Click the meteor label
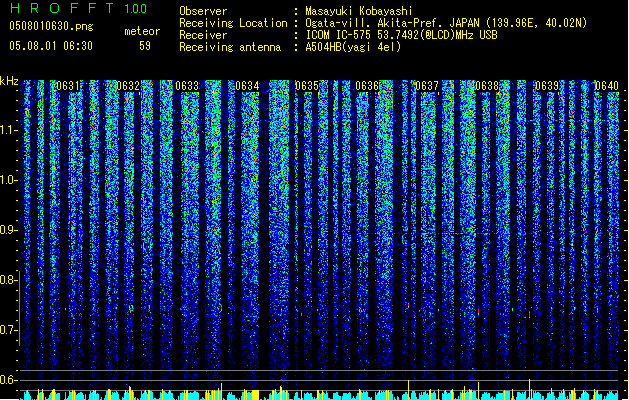 coord(142,31)
